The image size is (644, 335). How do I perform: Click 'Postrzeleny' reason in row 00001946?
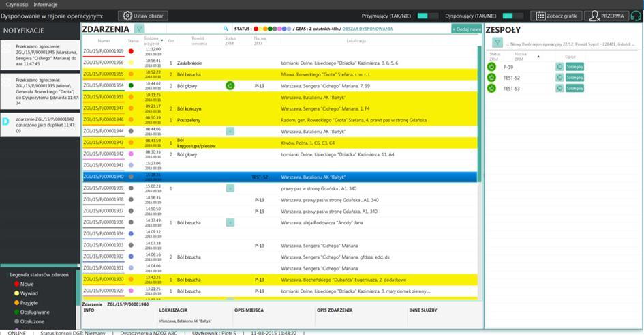(189, 120)
